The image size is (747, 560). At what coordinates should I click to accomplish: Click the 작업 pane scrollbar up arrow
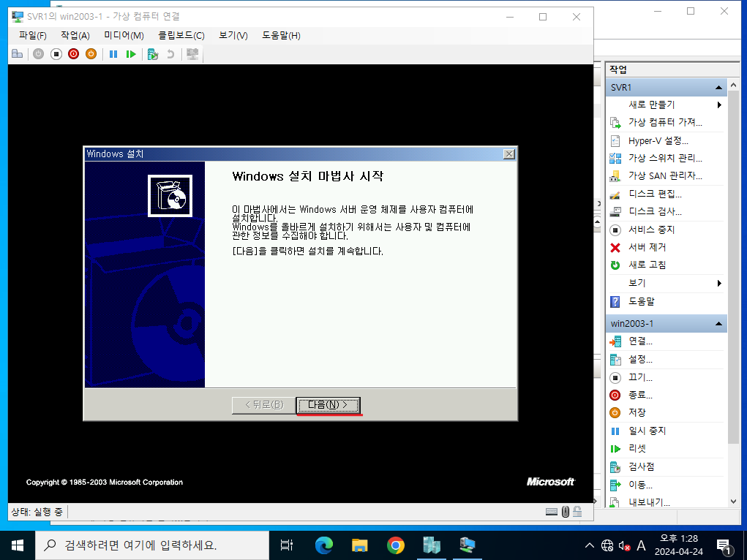point(733,85)
